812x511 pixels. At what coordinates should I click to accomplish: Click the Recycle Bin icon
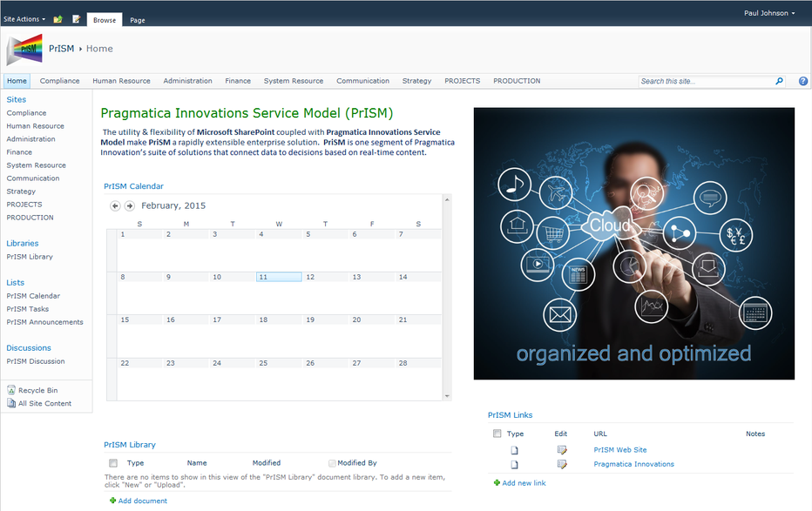tap(11, 390)
